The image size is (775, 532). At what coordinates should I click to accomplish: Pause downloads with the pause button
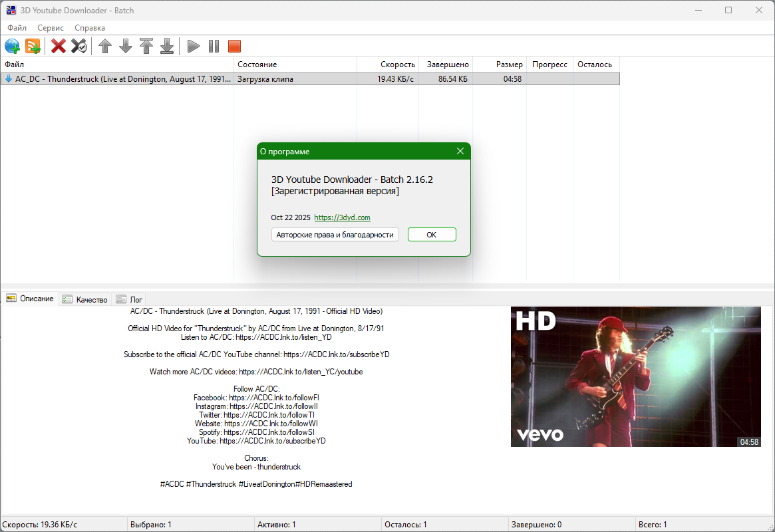tap(214, 47)
